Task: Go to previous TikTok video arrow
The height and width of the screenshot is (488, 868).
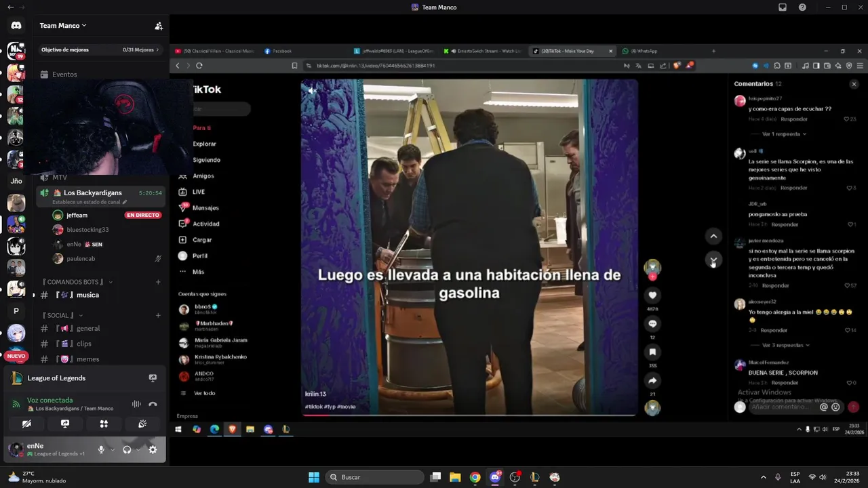Action: [x=713, y=236]
